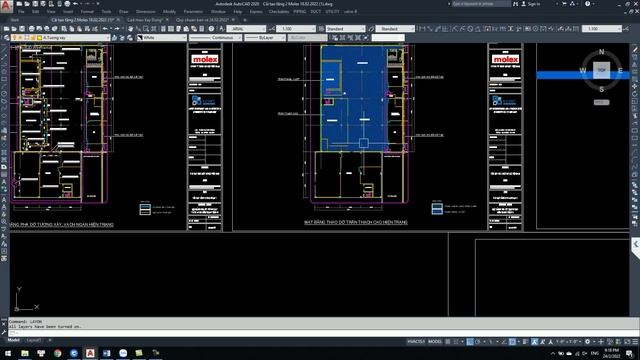The width and height of the screenshot is (640, 360).
Task: Click the yellow layer color swatch
Action: coord(40,38)
